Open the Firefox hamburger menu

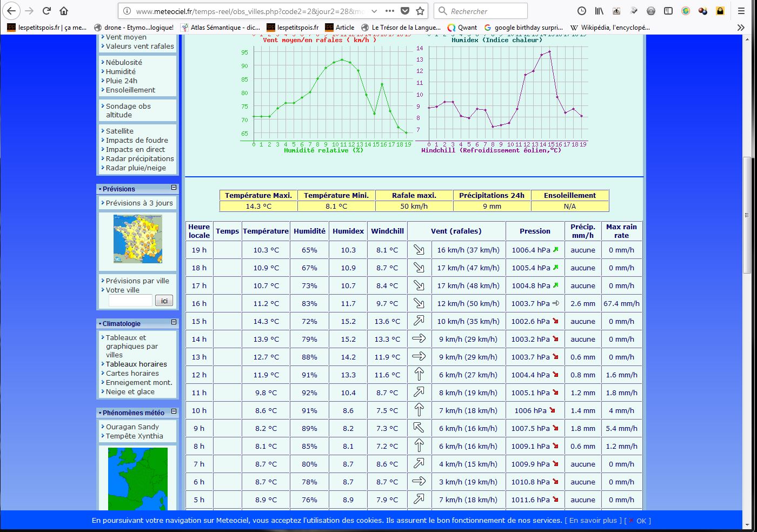click(741, 11)
